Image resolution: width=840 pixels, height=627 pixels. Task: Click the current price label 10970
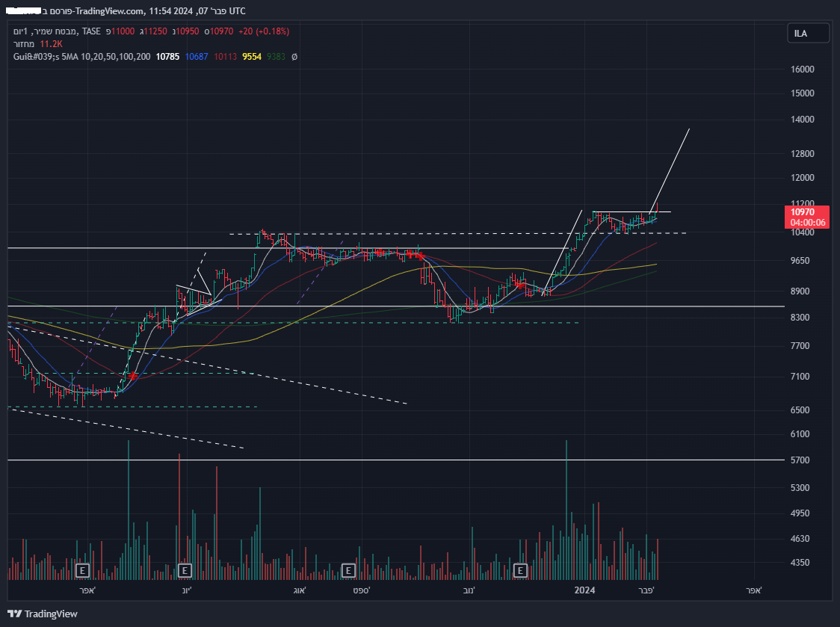[803, 212]
